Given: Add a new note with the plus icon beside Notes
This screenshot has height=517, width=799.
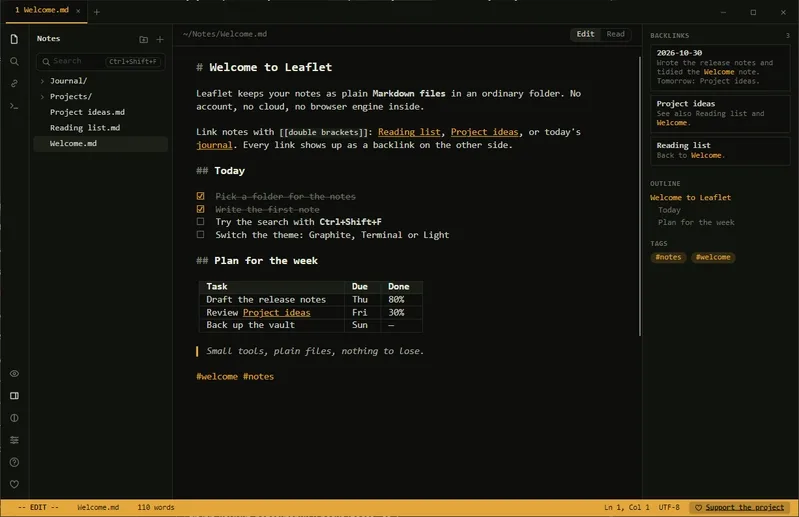Looking at the screenshot, I should tap(160, 39).
